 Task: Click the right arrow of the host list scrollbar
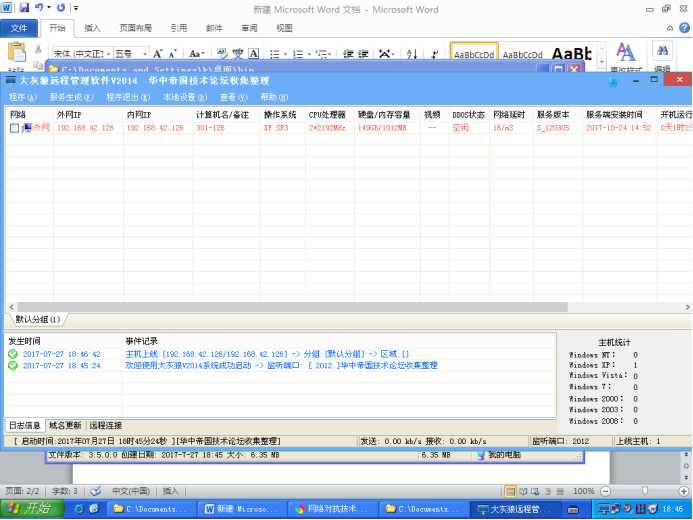point(687,307)
